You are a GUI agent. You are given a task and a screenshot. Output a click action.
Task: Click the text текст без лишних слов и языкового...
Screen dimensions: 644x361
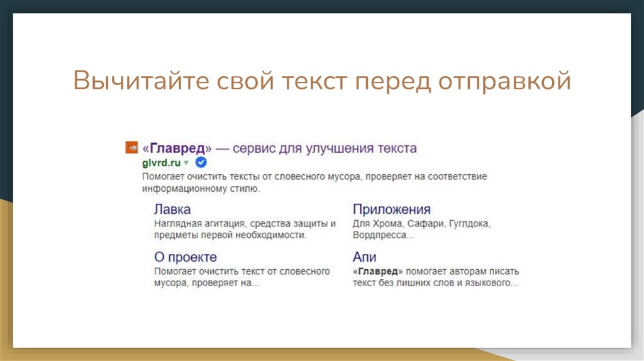click(x=435, y=283)
